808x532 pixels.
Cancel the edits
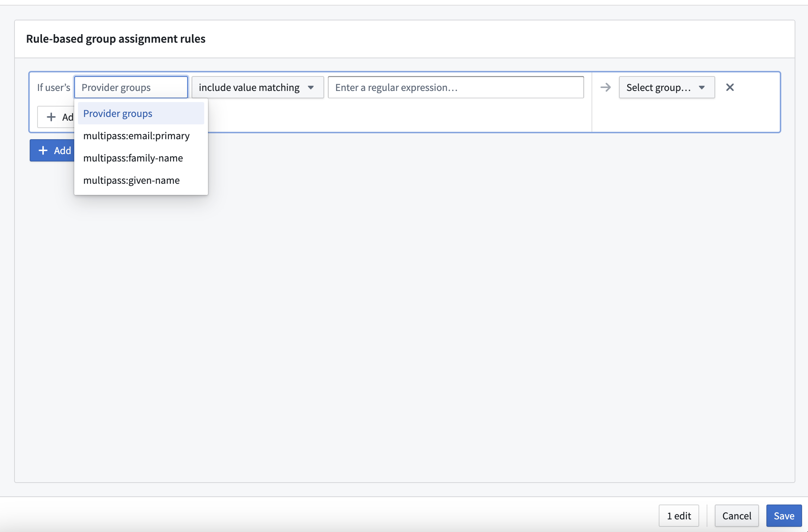(x=737, y=516)
